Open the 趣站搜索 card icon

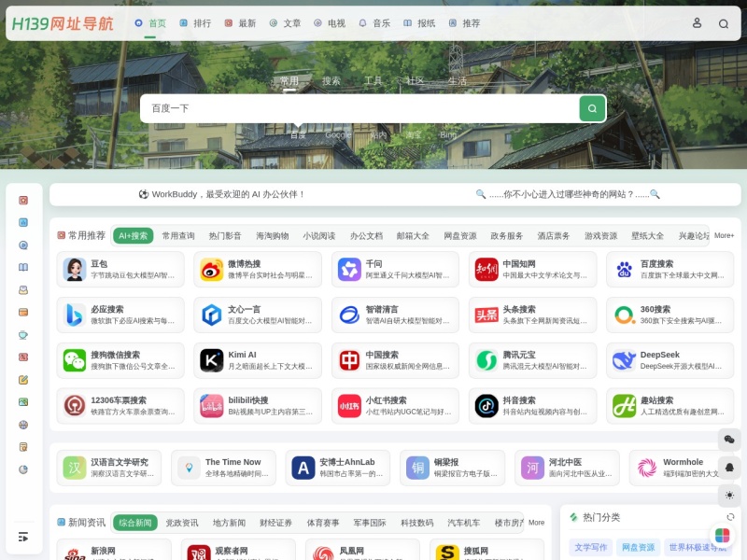pos(624,406)
